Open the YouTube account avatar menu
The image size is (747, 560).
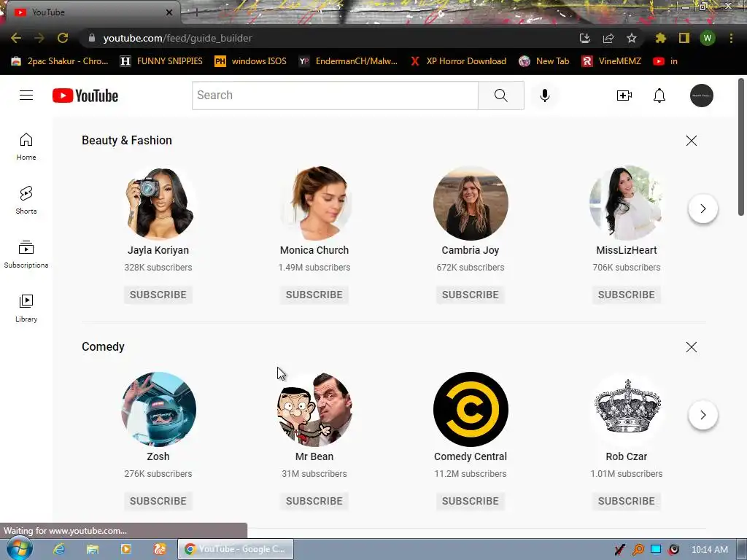pos(701,96)
